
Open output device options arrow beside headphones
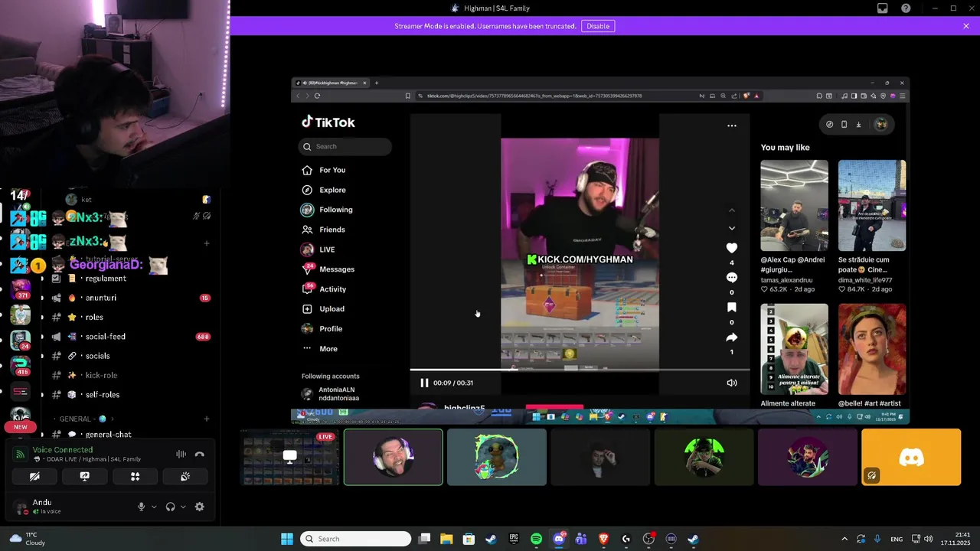[183, 507]
